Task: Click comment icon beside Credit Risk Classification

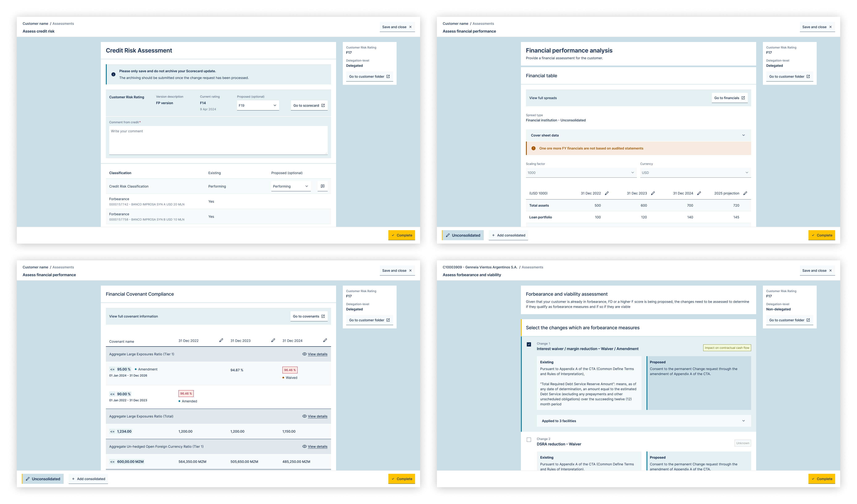Action: pyautogui.click(x=322, y=186)
